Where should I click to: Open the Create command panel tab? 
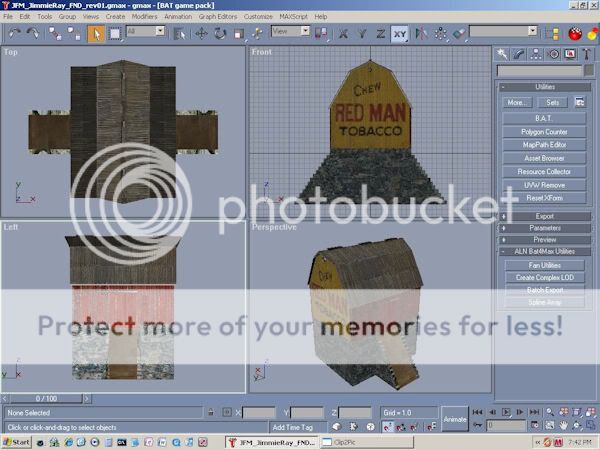click(x=503, y=54)
